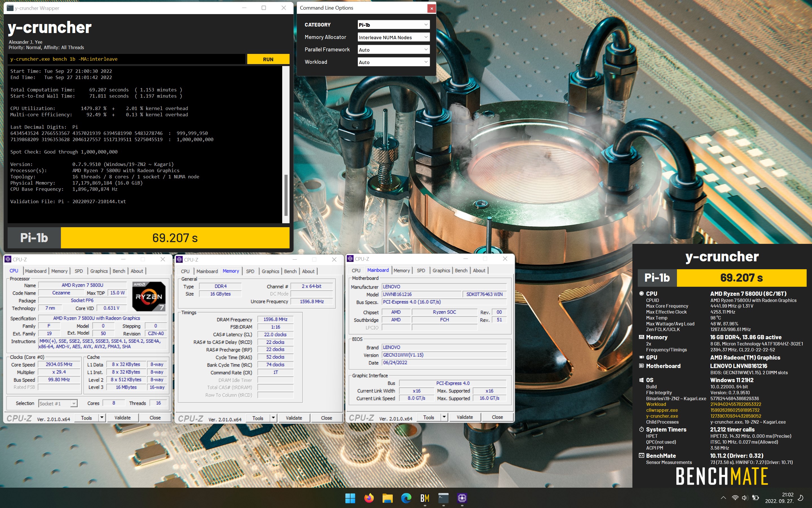Click the BenchMate section icon in result panel

coord(641,456)
